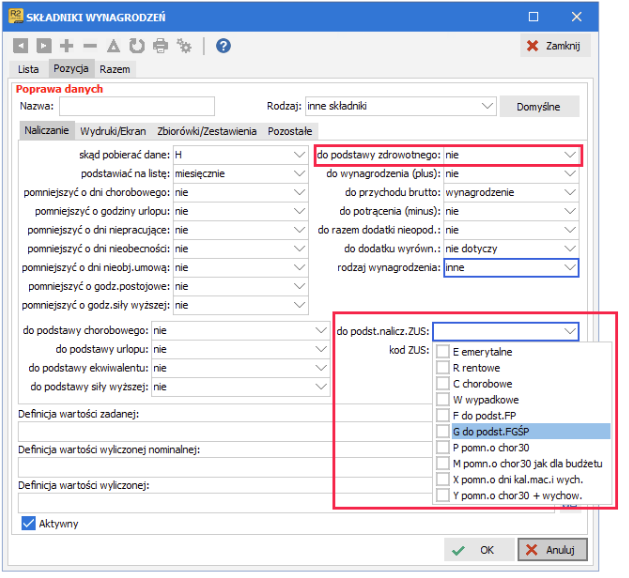Open Zbiorówki/Zestawienia sub-tab
This screenshot has width=629, height=578.
207,131
